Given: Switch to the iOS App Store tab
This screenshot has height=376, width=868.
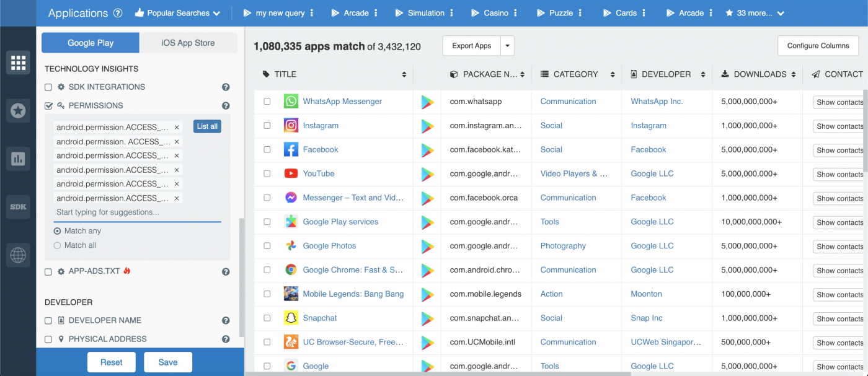Looking at the screenshot, I should coord(188,43).
